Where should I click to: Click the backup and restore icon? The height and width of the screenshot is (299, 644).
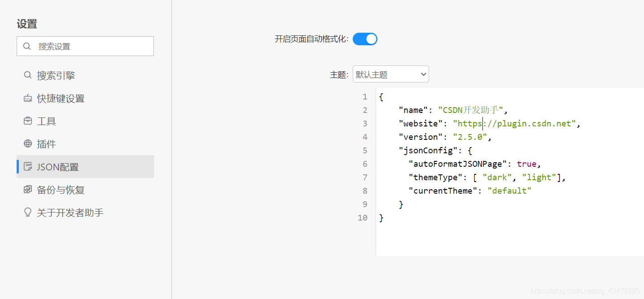pyautogui.click(x=28, y=190)
